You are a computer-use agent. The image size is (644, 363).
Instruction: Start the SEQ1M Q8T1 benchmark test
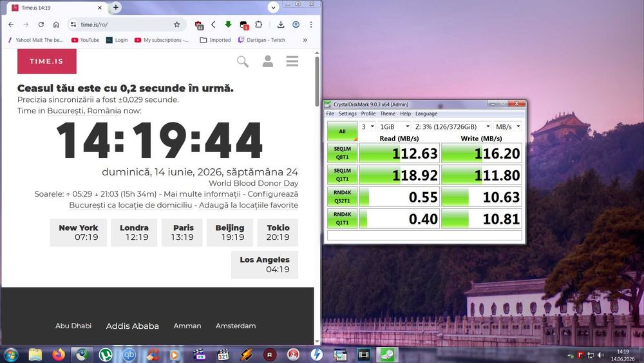click(x=342, y=153)
